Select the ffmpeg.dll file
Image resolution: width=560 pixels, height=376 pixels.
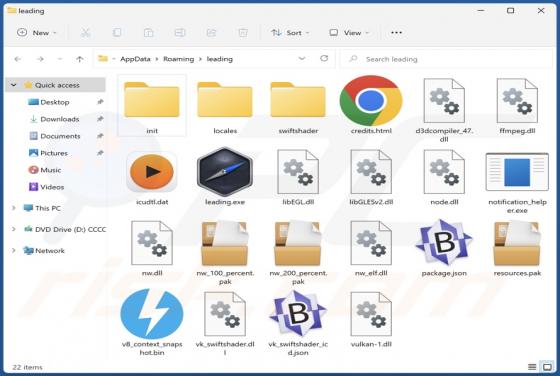tap(517, 105)
